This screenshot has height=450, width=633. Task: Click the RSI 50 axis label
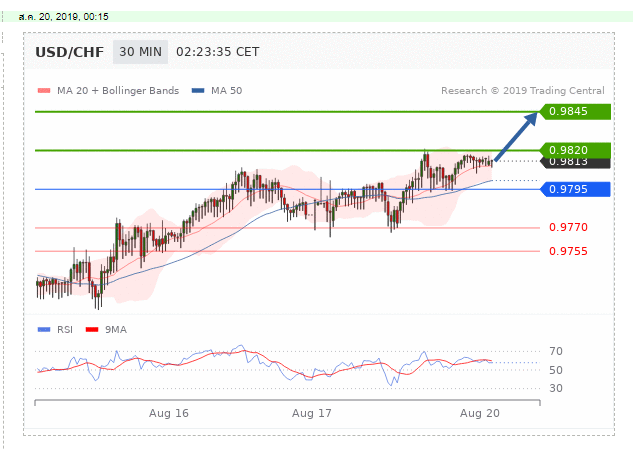[556, 370]
